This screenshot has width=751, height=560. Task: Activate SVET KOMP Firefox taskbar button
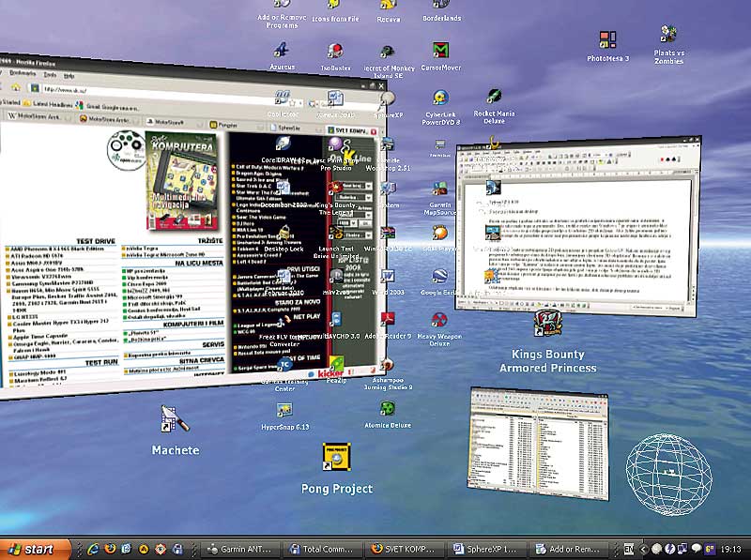coord(405,549)
